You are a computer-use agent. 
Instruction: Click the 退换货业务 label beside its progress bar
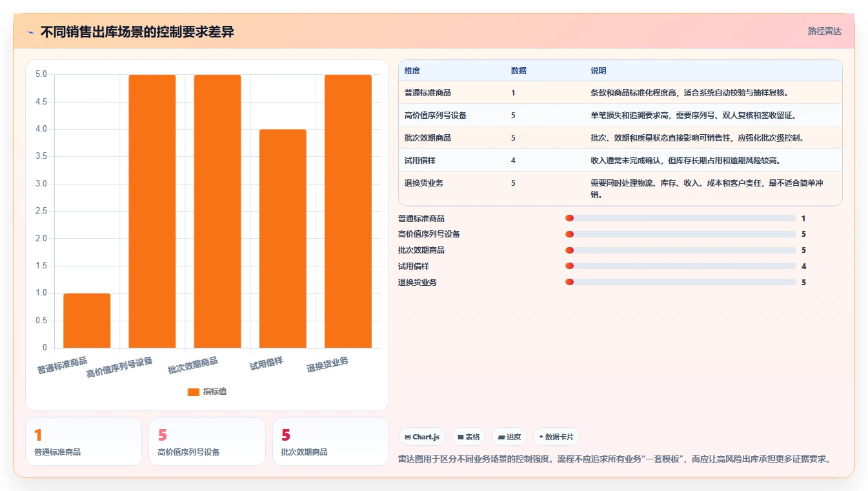click(x=418, y=283)
